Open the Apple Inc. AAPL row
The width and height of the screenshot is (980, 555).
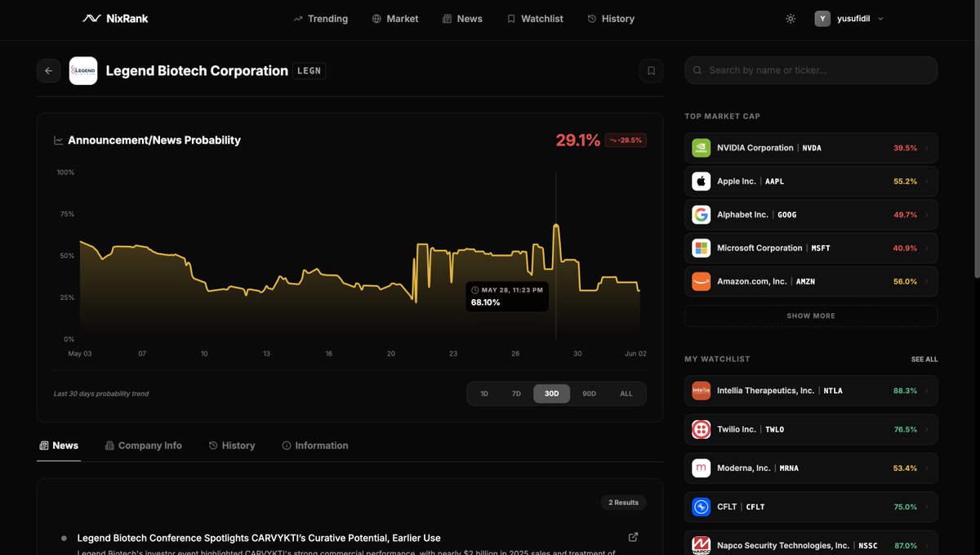coord(811,181)
